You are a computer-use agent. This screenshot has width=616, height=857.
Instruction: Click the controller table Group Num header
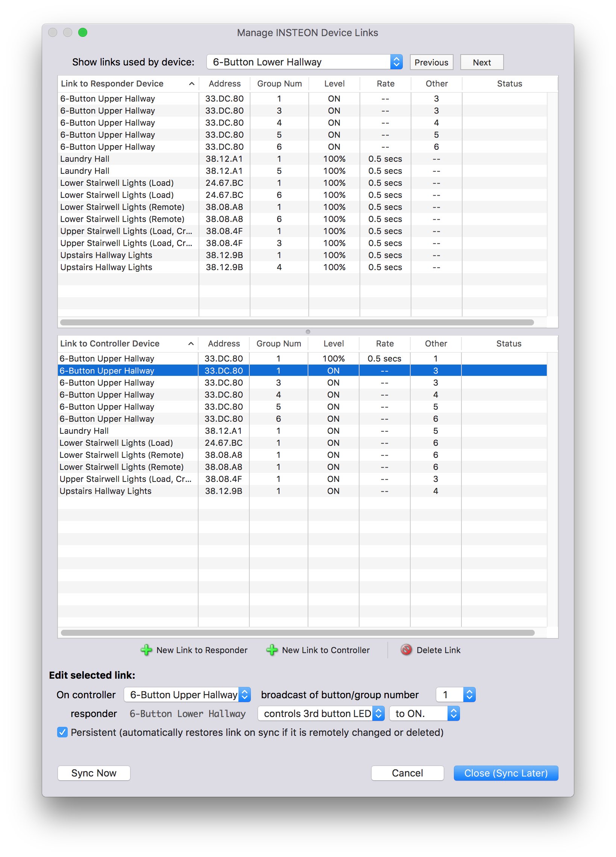[x=279, y=343]
